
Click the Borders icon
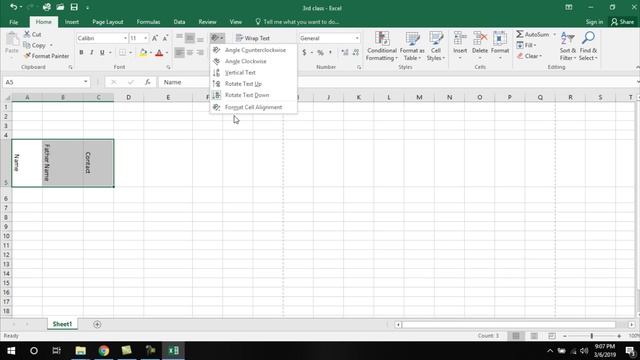[x=122, y=52]
